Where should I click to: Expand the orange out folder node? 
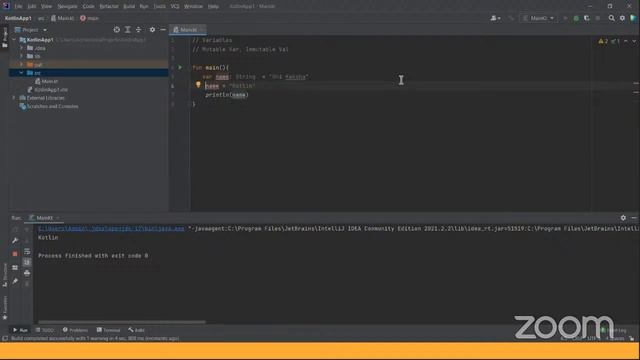pos(22,64)
